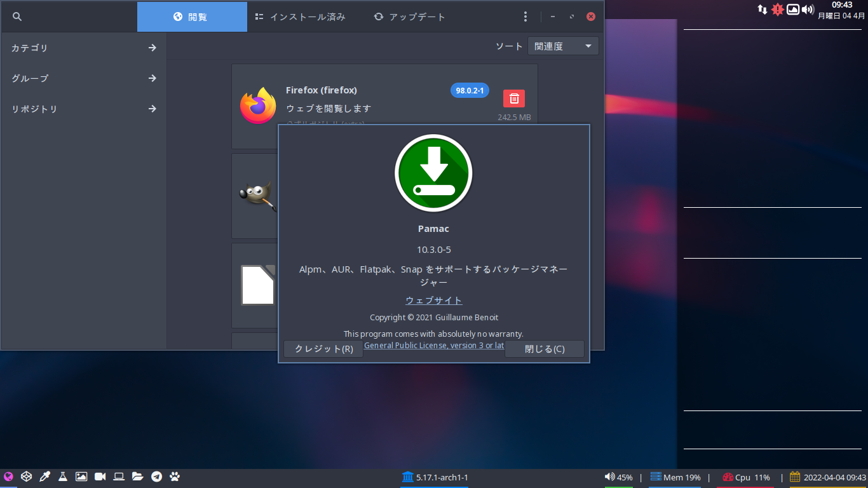The width and height of the screenshot is (868, 488).
Task: Switch to the 閲覧 tab
Action: pyautogui.click(x=192, y=17)
